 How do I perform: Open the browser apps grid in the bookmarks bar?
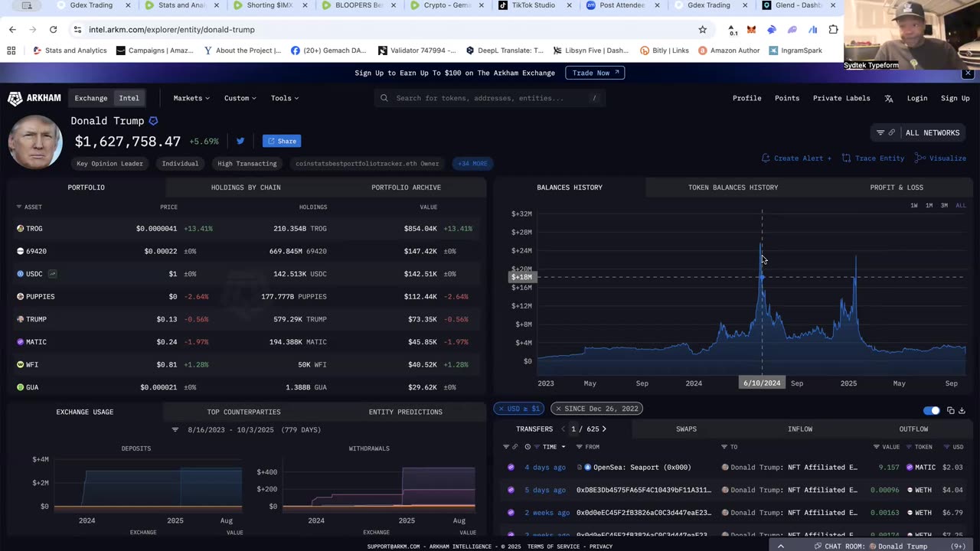coord(11,51)
